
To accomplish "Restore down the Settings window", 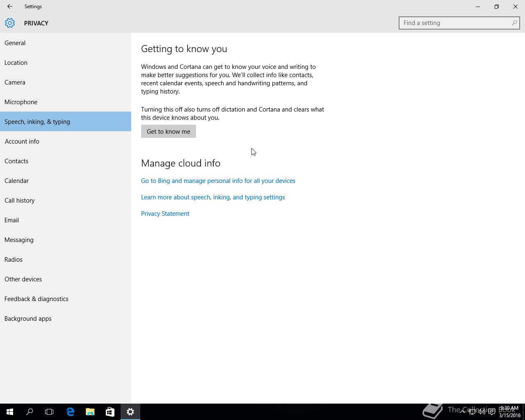I will pyautogui.click(x=497, y=7).
